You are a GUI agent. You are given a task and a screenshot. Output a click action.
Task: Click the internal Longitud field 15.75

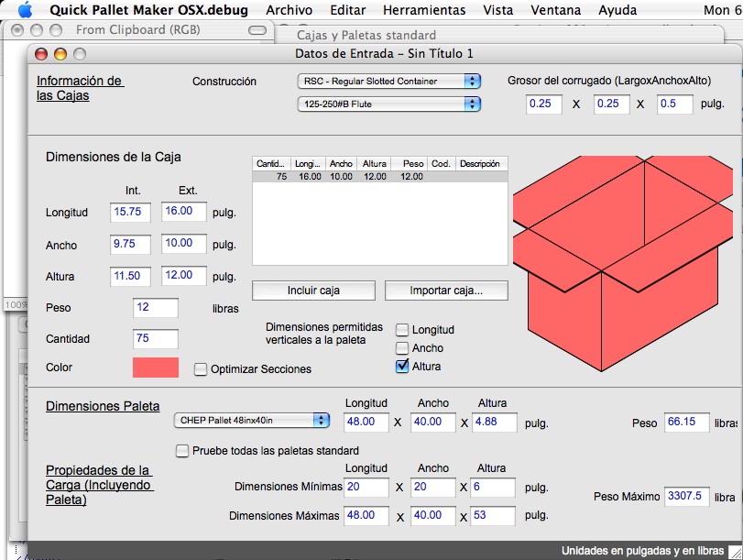[x=130, y=212]
